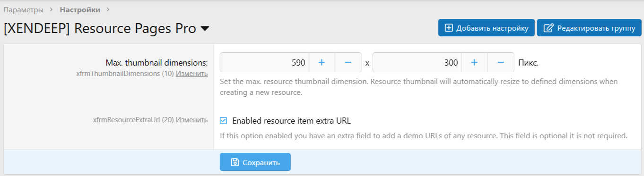Click the xfrmThumbnailDimensions (10) text
Screen dimensions: 644x176
point(125,74)
